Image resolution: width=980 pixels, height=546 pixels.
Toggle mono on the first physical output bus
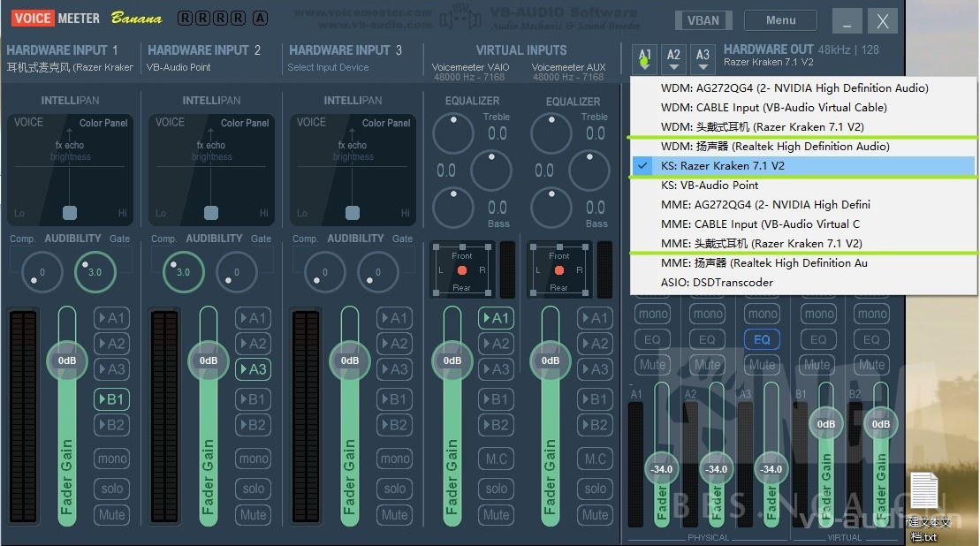click(x=651, y=313)
